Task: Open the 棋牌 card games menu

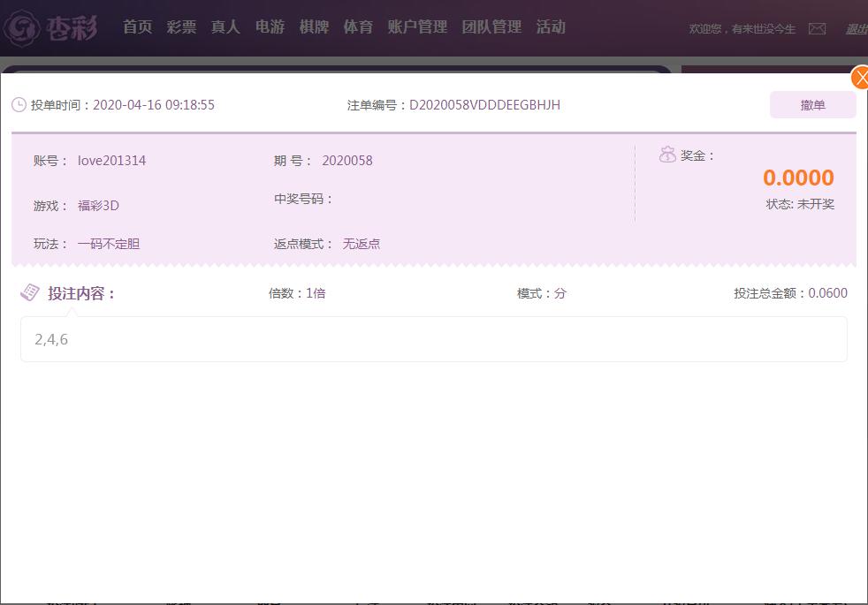Action: (314, 26)
